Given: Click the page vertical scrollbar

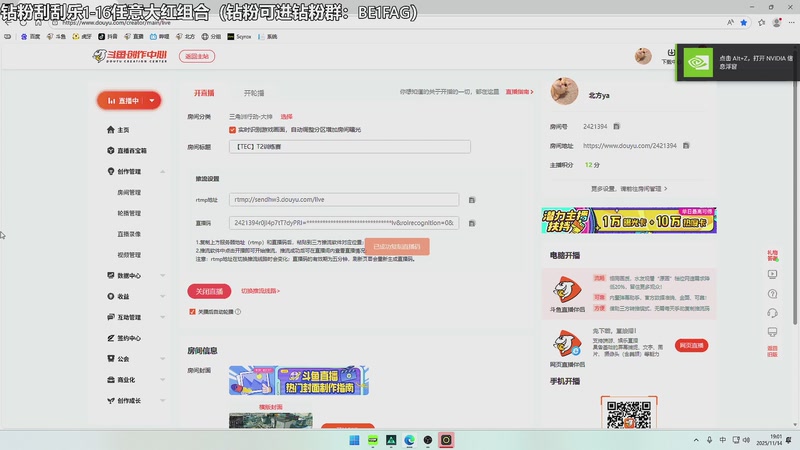Looking at the screenshot, I should (795, 204).
